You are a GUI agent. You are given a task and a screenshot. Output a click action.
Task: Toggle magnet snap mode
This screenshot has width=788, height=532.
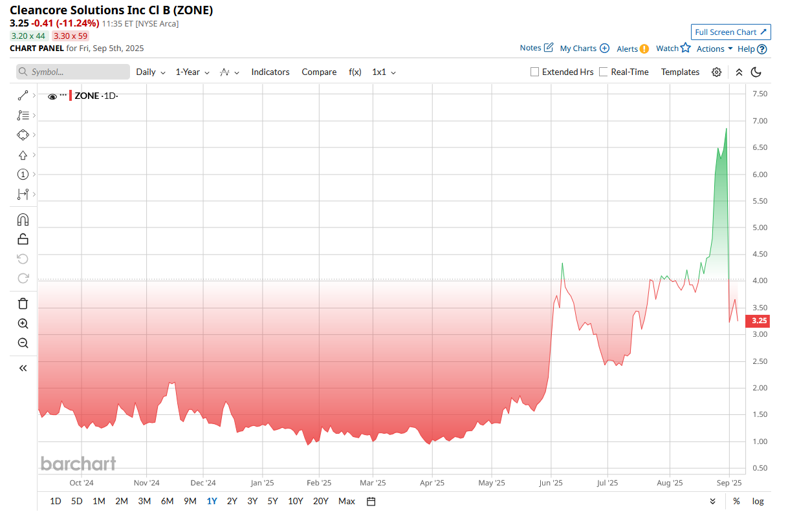coord(23,219)
